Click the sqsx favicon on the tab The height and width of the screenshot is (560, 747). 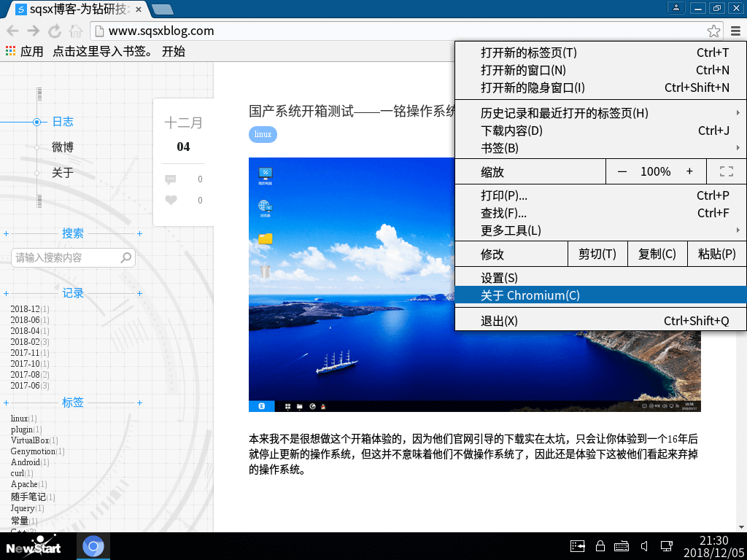21,9
